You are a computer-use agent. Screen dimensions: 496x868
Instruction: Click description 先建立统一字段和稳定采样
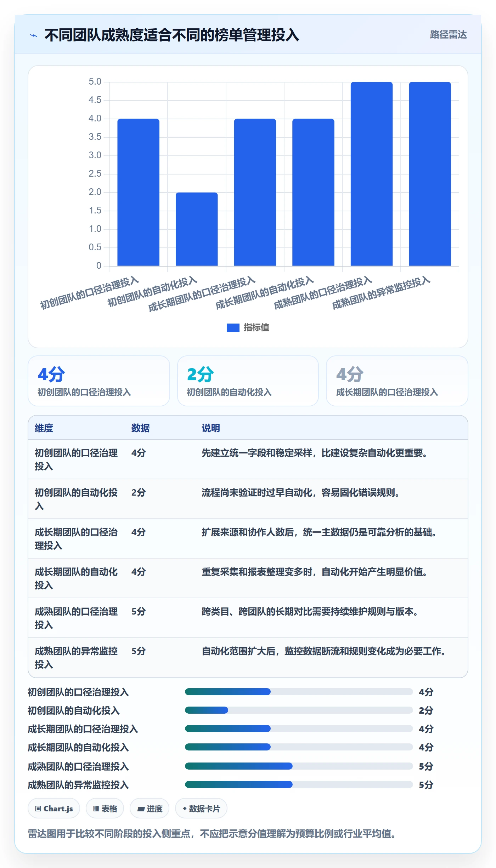click(314, 453)
